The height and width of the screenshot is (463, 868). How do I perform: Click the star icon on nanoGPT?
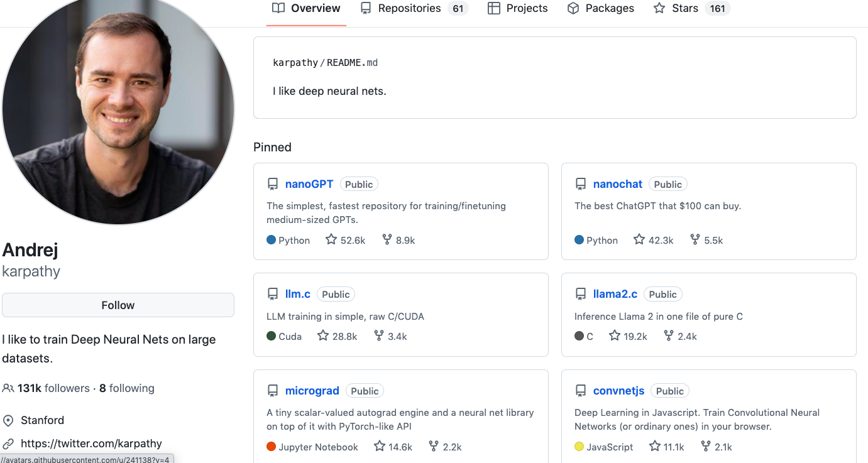(x=331, y=239)
